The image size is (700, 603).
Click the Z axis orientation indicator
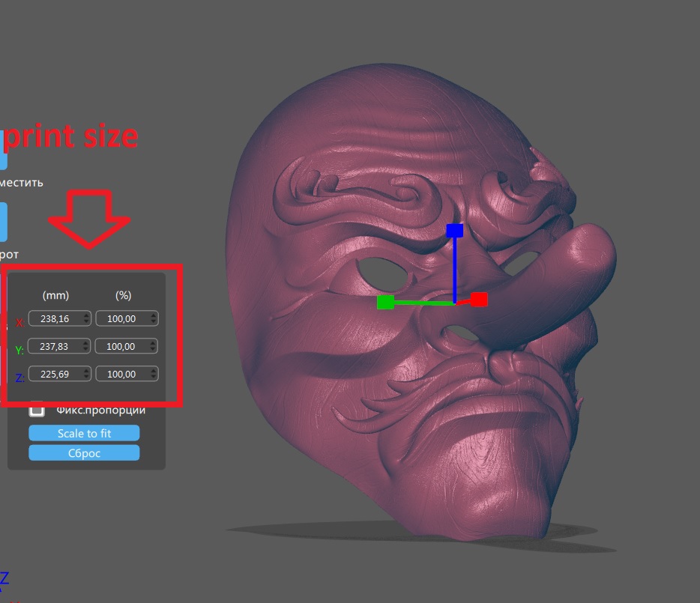pos(4,576)
